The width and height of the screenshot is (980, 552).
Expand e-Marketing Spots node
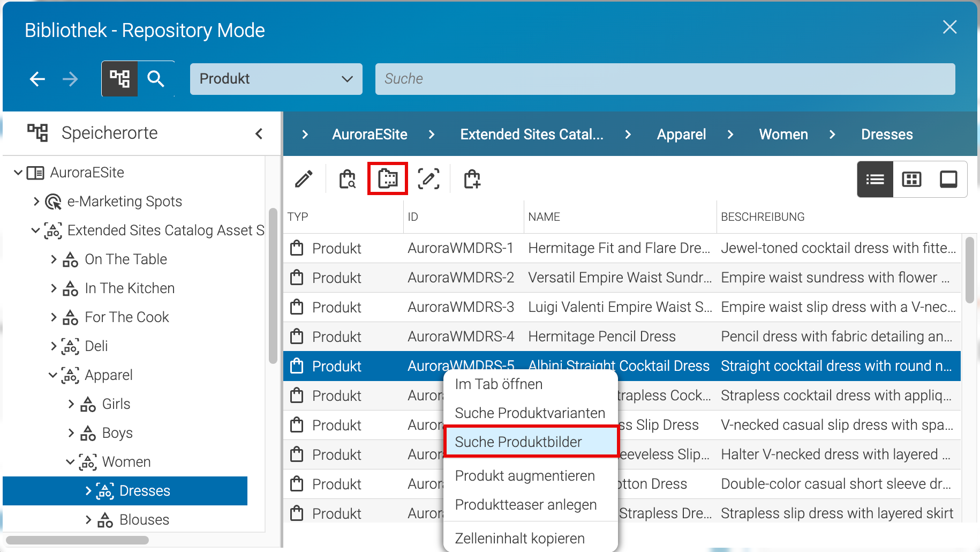pyautogui.click(x=36, y=202)
